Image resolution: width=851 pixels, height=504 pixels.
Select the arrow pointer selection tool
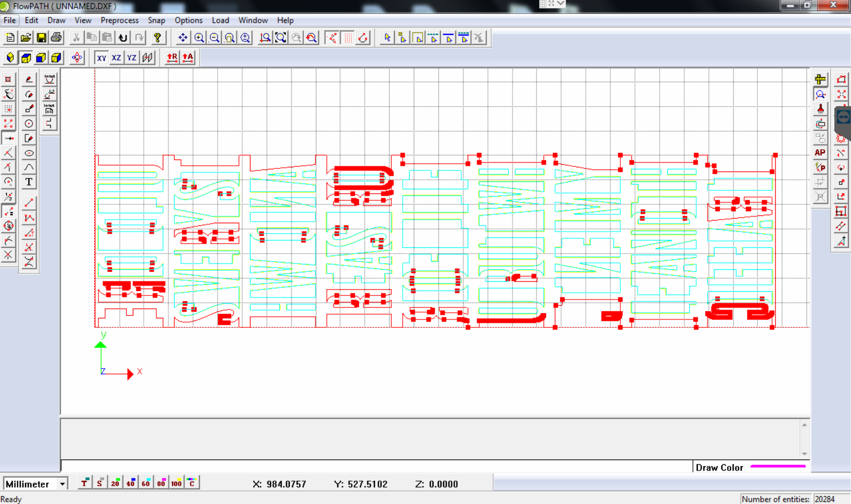point(387,38)
